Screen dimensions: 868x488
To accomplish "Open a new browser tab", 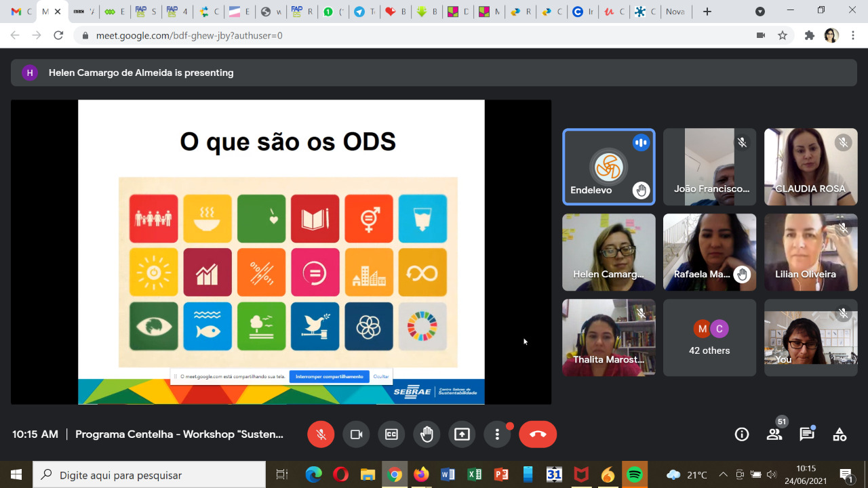I will 707,12.
